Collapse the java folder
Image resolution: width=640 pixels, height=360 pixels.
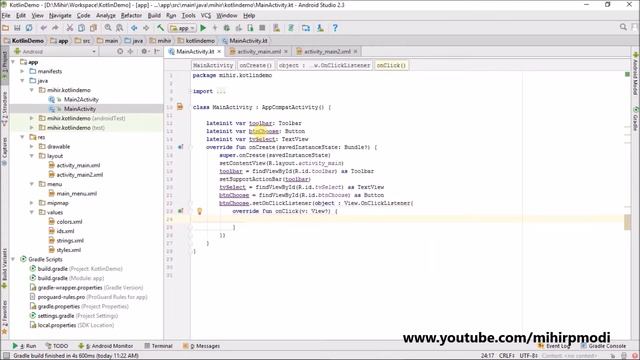pos(22,81)
